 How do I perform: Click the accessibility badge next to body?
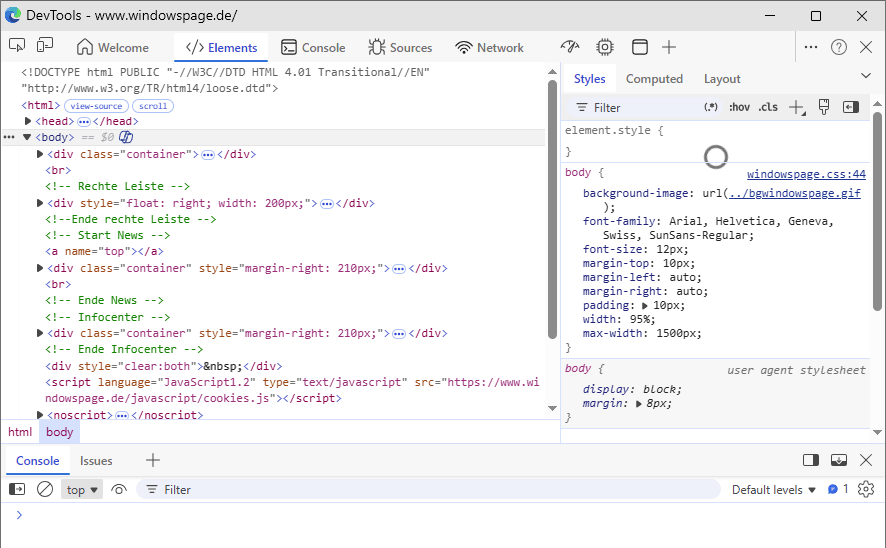pyautogui.click(x=126, y=137)
